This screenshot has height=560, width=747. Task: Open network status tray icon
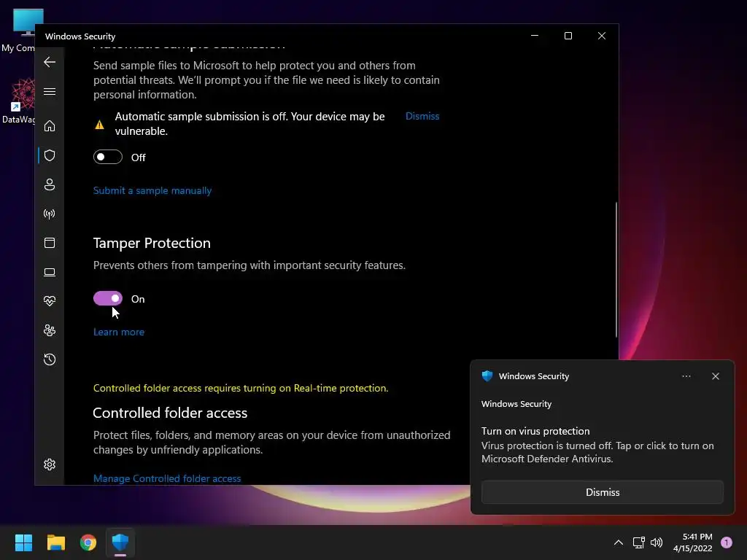pos(638,542)
